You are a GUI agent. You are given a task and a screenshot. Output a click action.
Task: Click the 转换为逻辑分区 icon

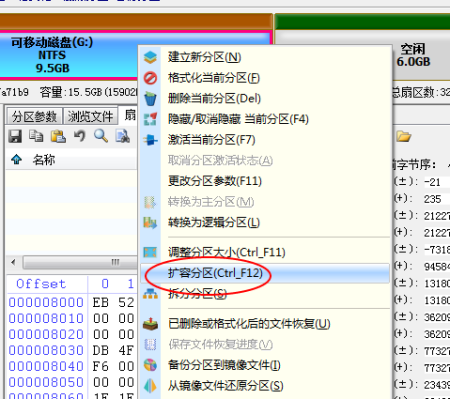tap(150, 223)
